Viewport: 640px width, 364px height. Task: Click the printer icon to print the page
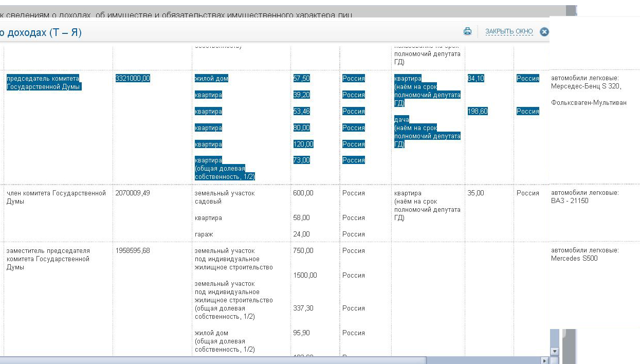pyautogui.click(x=467, y=31)
